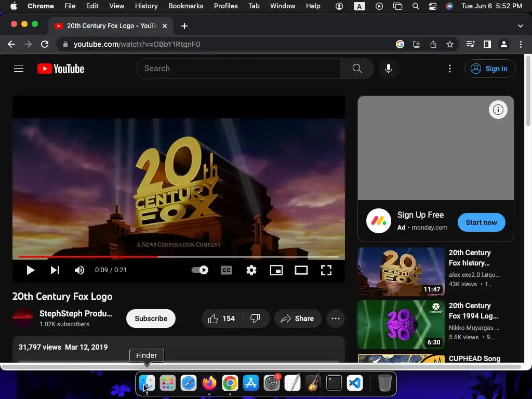
Task: Open the Bookmarks menu
Action: [185, 6]
